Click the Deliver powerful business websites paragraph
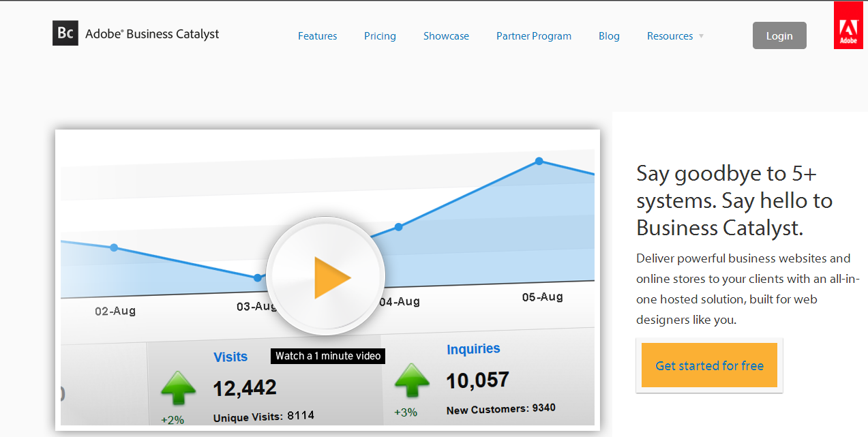The image size is (868, 437). tap(748, 289)
